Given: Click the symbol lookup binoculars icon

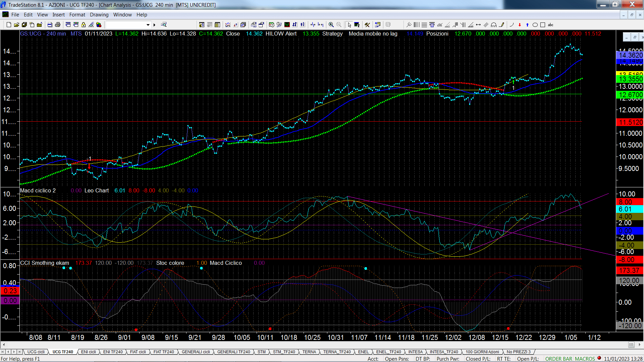Looking at the screenshot, I should click(x=164, y=24).
